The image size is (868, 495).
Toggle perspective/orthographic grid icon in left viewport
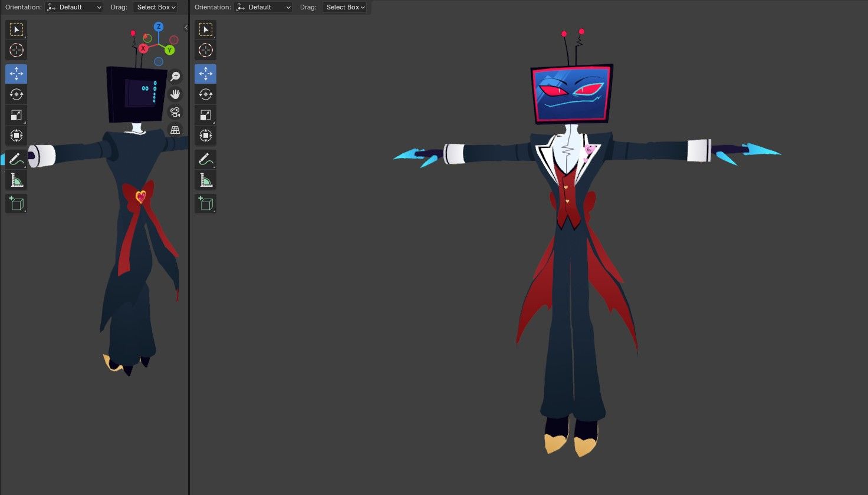tap(175, 130)
